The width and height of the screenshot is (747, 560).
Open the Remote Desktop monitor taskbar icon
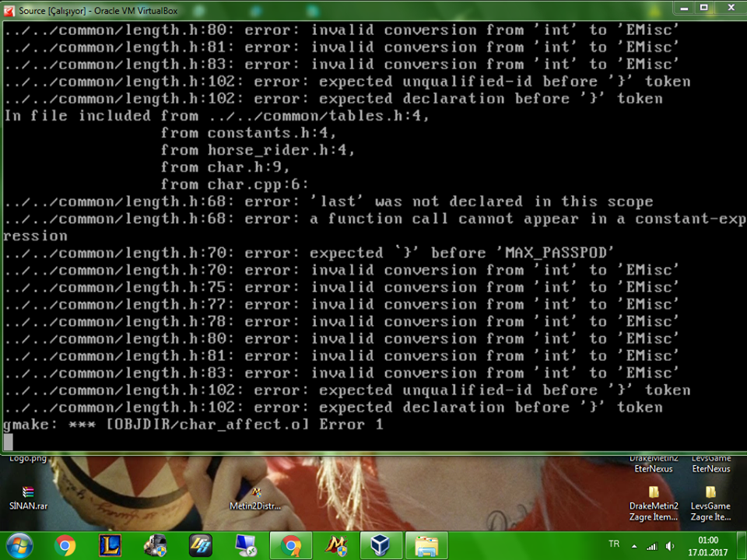[x=246, y=546]
